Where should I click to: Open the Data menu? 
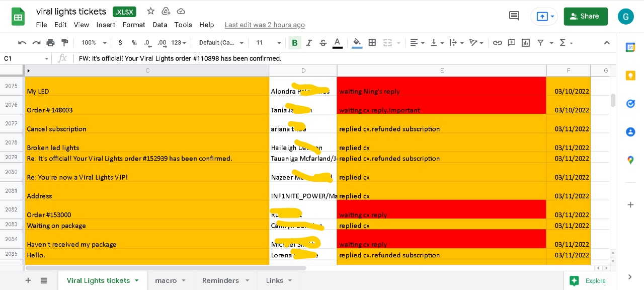coord(160,25)
